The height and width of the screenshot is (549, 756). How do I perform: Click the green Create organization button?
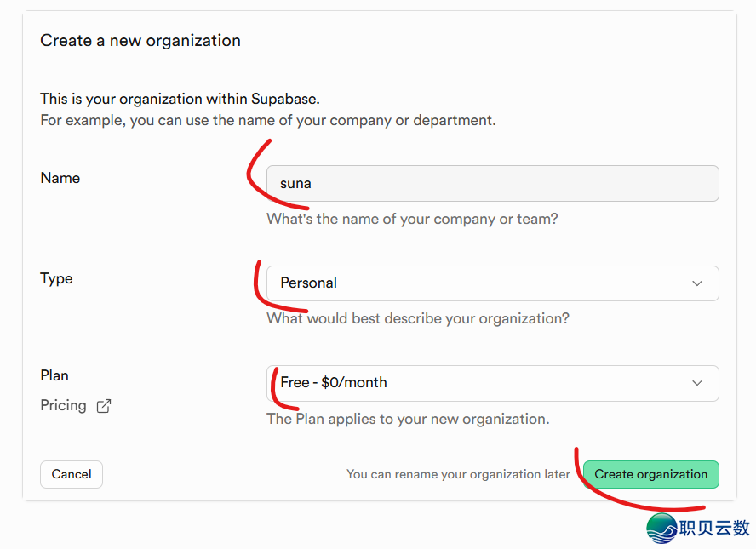coord(651,474)
